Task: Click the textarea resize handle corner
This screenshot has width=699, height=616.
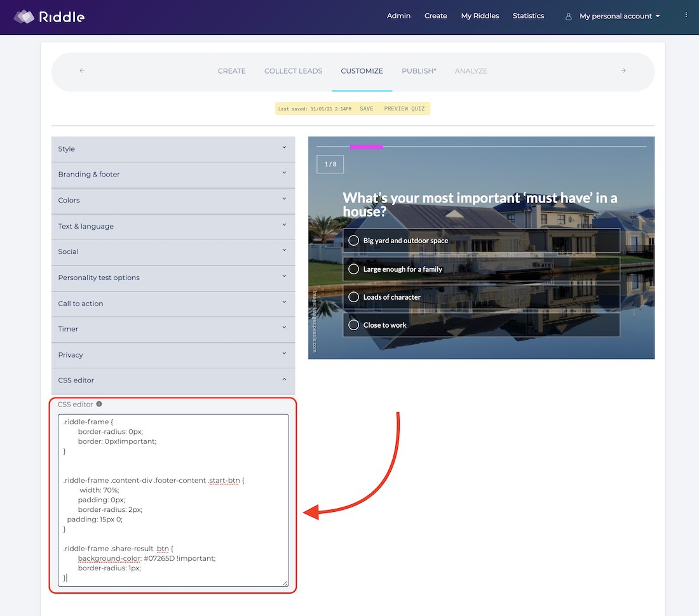Action: pyautogui.click(x=285, y=583)
